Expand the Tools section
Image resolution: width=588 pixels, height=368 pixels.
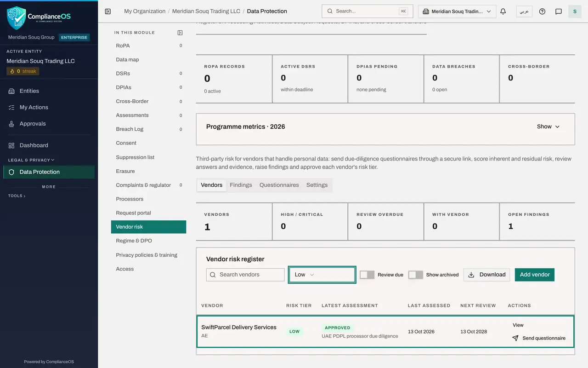point(17,196)
